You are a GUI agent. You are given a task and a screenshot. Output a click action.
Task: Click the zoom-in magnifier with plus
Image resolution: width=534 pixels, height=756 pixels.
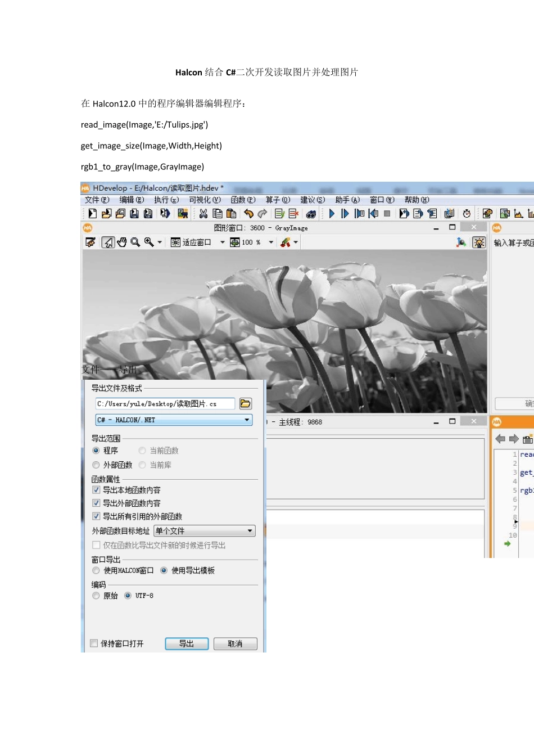[x=149, y=242]
